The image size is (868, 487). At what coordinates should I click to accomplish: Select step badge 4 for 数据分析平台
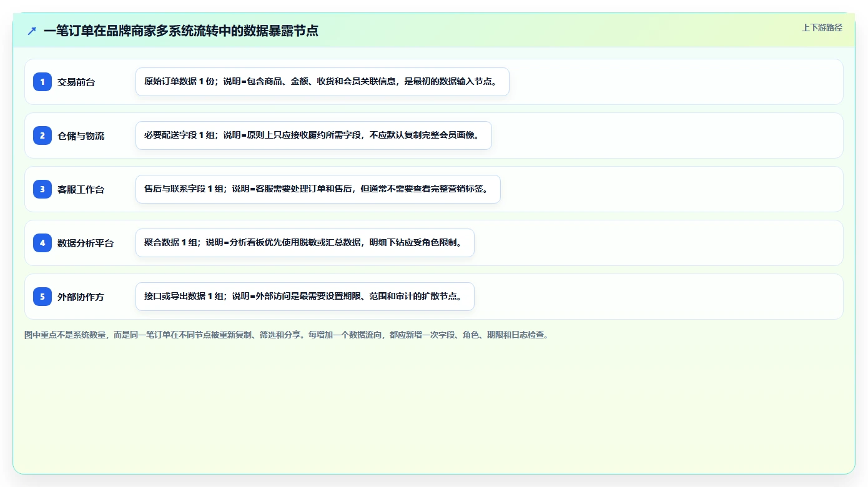42,243
